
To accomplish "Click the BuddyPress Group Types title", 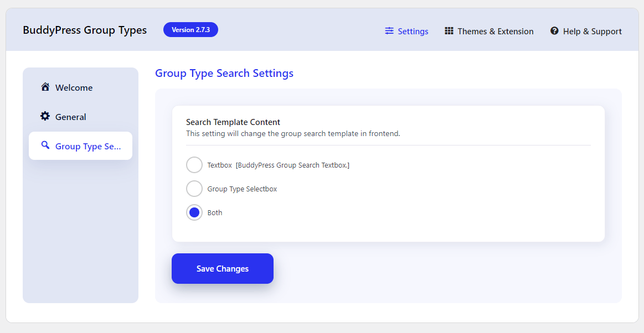I will [85, 30].
